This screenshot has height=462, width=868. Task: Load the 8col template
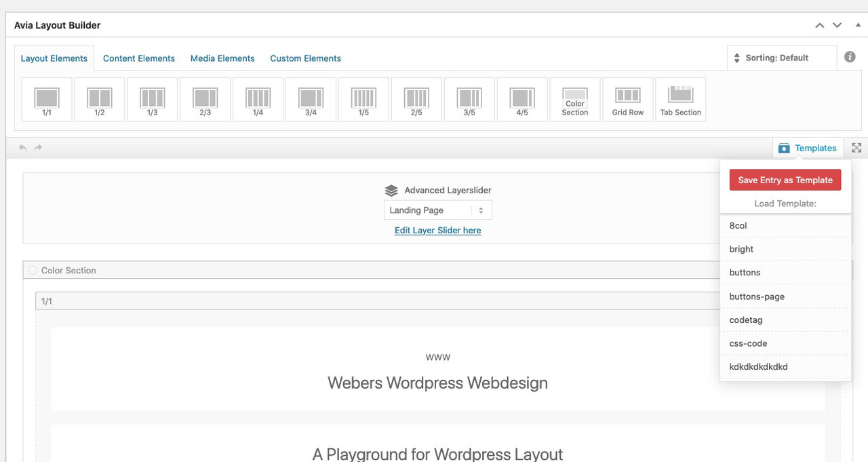(785, 225)
